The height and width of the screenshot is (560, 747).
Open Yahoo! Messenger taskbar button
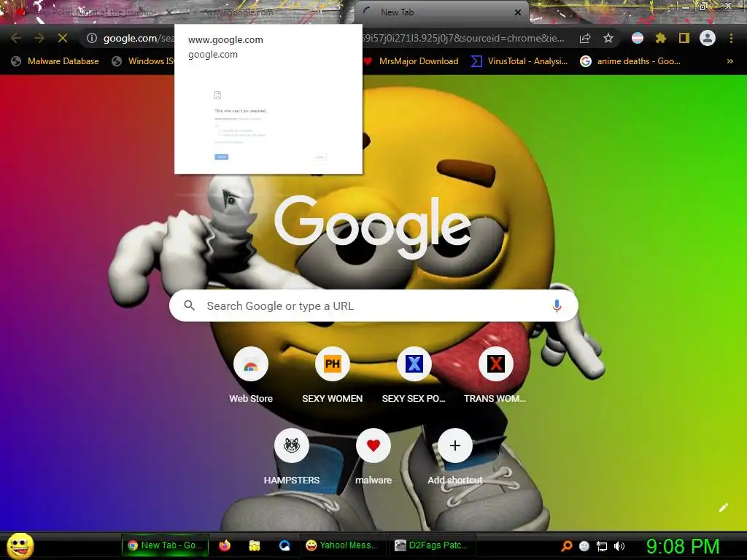coord(342,545)
